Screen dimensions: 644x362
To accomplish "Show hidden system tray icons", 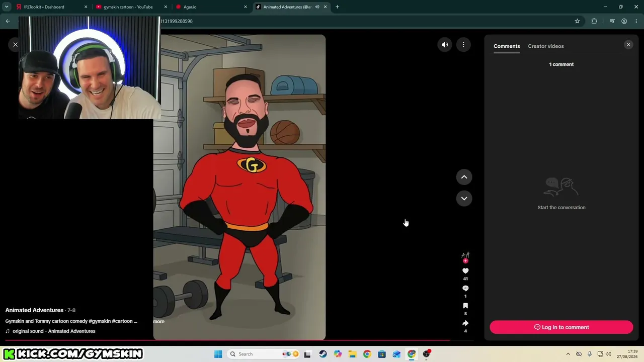I will coord(568,354).
